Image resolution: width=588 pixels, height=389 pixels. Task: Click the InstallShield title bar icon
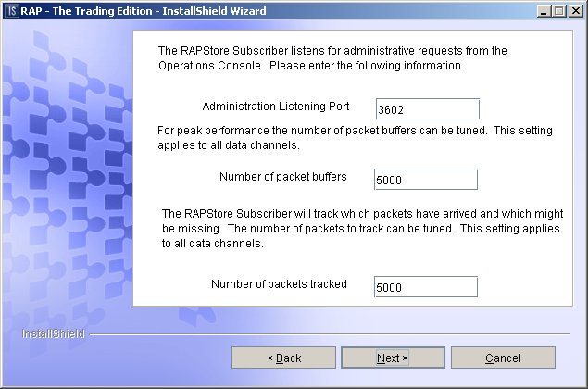[x=12, y=11]
